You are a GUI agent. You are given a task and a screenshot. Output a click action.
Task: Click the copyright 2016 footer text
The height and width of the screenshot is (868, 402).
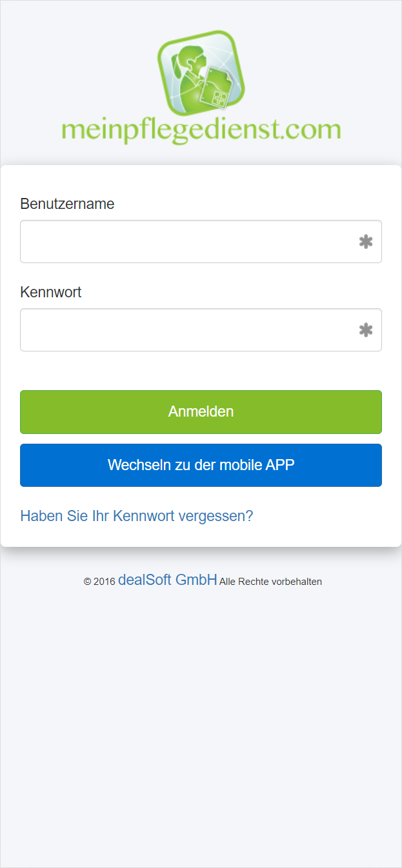[x=97, y=581]
